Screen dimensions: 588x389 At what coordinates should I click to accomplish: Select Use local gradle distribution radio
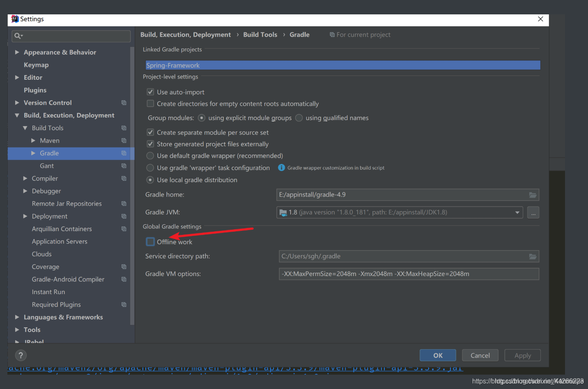tap(150, 180)
